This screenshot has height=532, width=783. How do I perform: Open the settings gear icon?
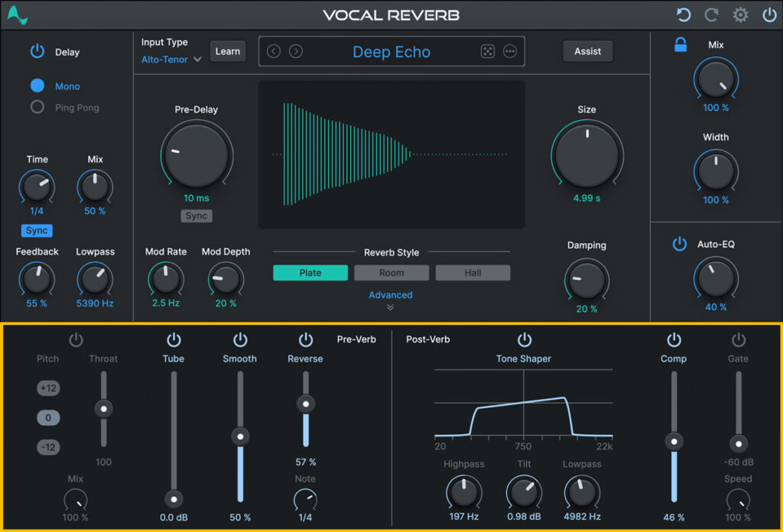pos(740,15)
